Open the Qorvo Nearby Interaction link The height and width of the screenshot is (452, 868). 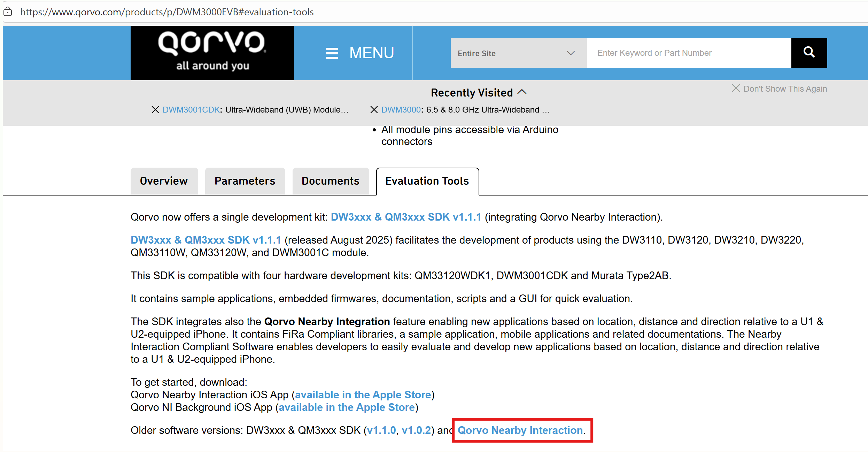point(520,430)
